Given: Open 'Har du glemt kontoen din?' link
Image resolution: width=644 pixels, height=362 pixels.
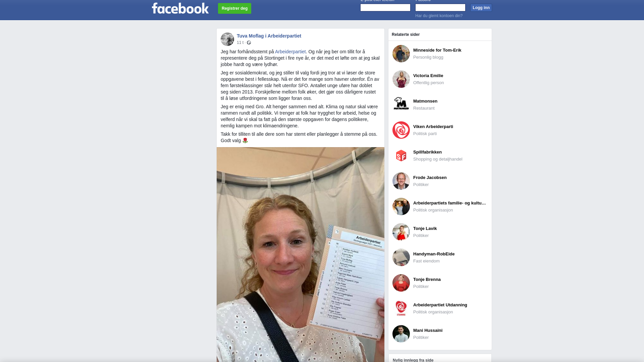Looking at the screenshot, I should coord(439,16).
